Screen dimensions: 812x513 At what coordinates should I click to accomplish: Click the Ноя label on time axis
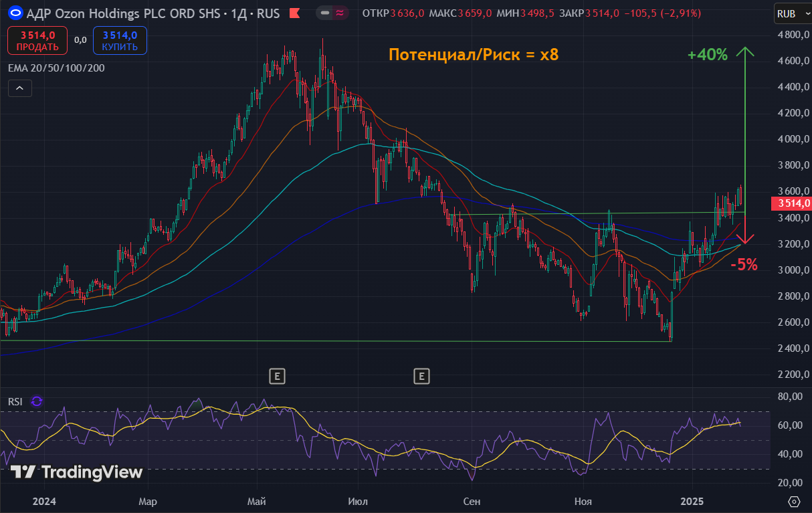583,501
